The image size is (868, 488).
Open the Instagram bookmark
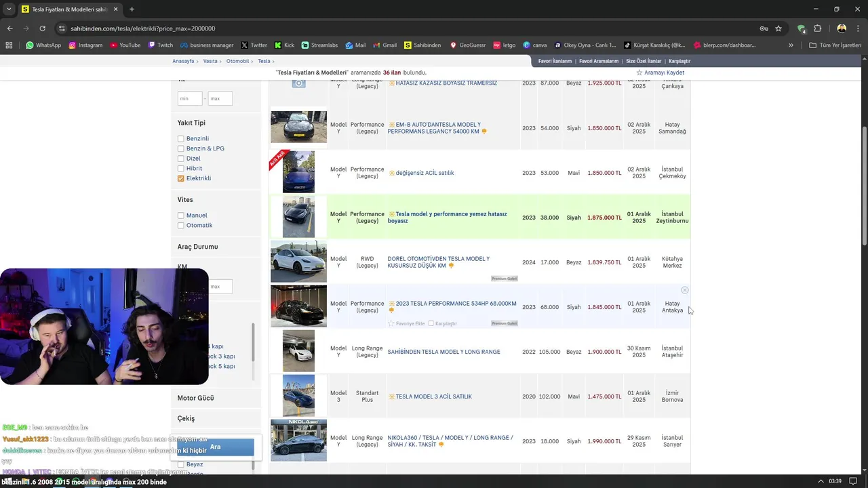[85, 45]
